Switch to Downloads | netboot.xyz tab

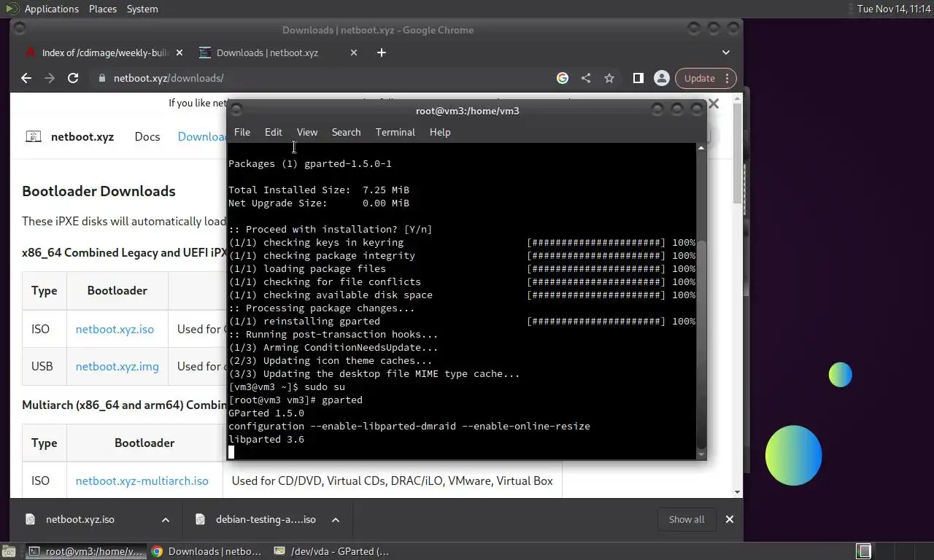(x=267, y=52)
